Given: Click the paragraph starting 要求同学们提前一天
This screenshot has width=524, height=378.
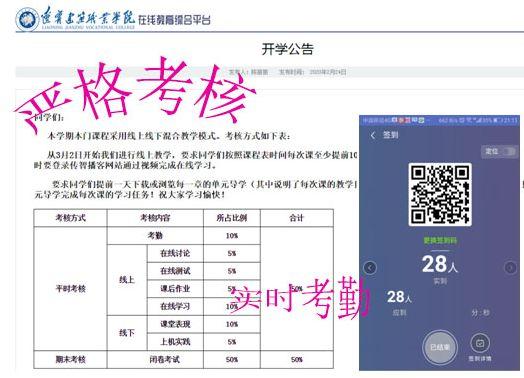Looking at the screenshot, I should coord(196,190).
